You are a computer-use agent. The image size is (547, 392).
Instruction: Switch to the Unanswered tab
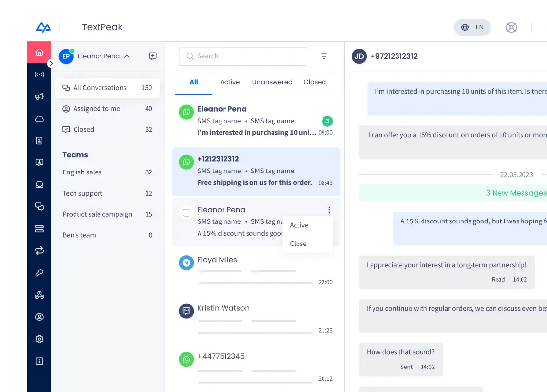pyautogui.click(x=272, y=82)
